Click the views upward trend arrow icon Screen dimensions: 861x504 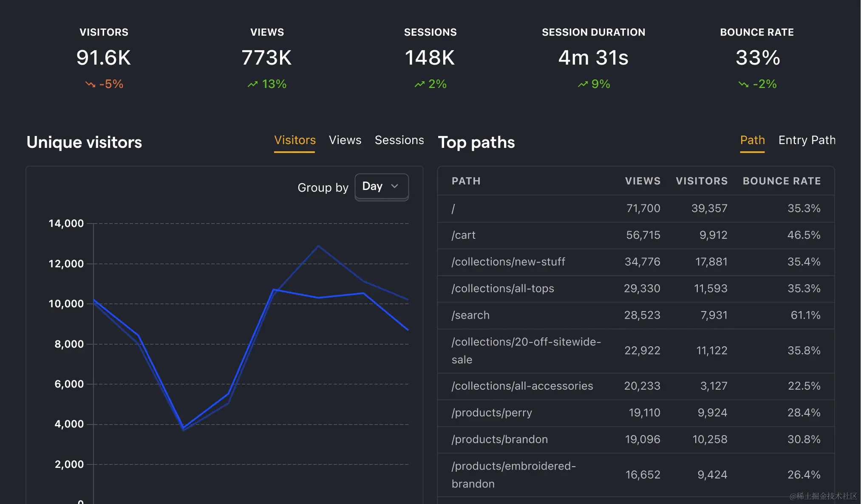pyautogui.click(x=253, y=84)
